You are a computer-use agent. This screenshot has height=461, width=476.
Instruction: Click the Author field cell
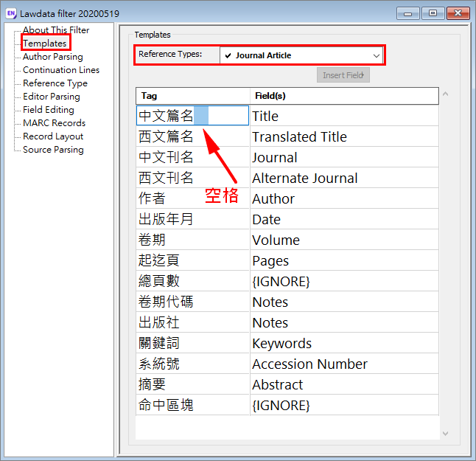[x=344, y=198]
